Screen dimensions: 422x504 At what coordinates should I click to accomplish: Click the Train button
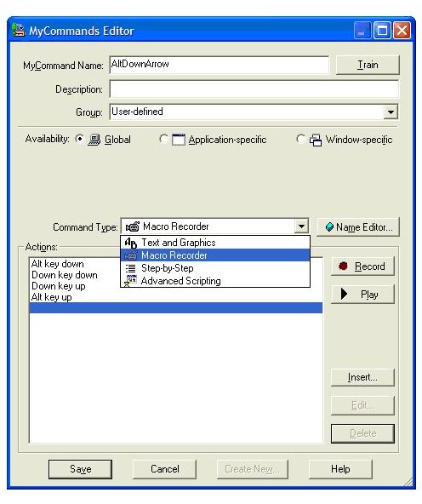tap(368, 65)
